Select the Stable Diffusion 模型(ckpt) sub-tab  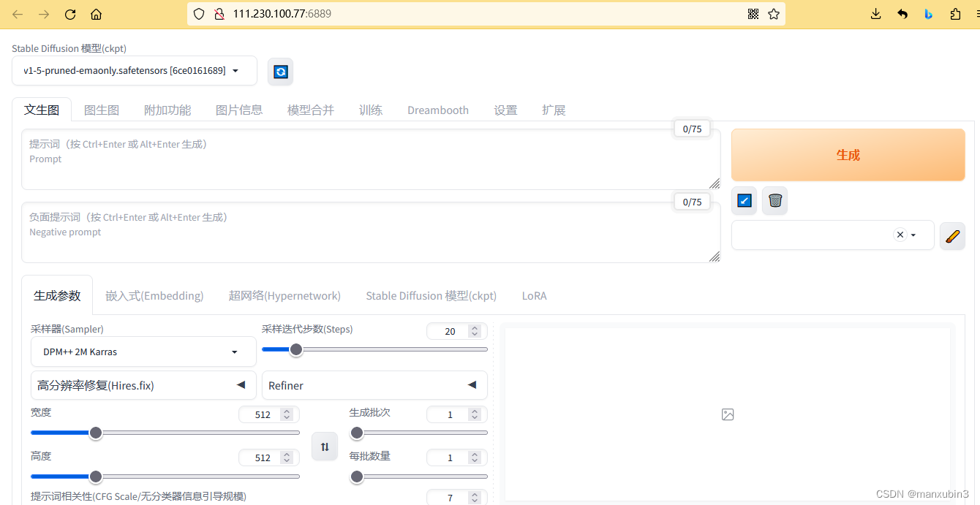click(x=431, y=296)
